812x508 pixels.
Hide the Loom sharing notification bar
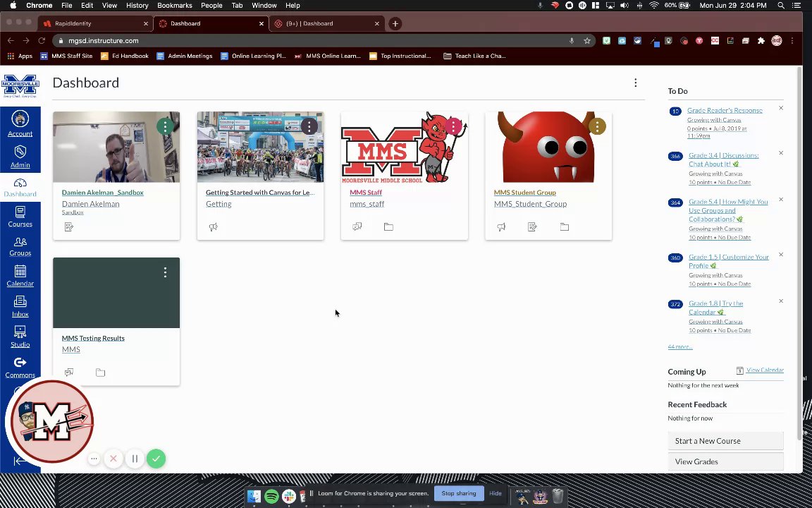point(495,493)
